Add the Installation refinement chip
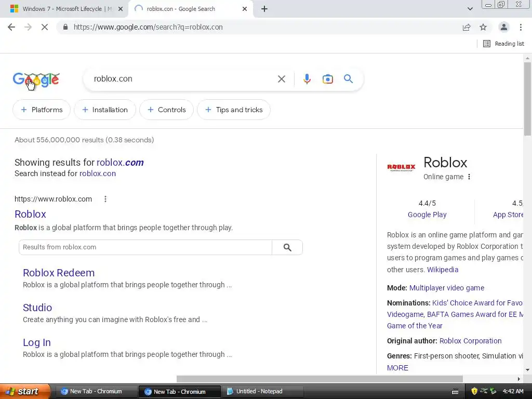The width and height of the screenshot is (532, 399). pyautogui.click(x=105, y=110)
